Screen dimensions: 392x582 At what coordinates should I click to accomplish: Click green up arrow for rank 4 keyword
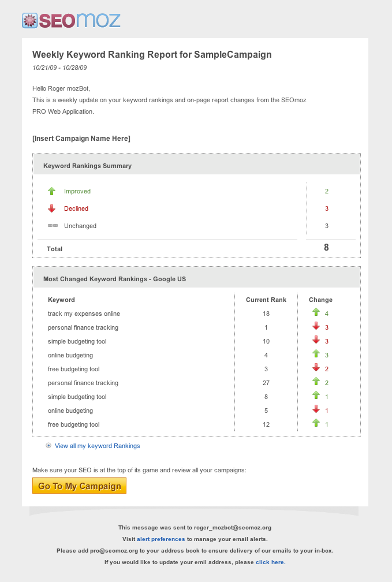coord(316,355)
